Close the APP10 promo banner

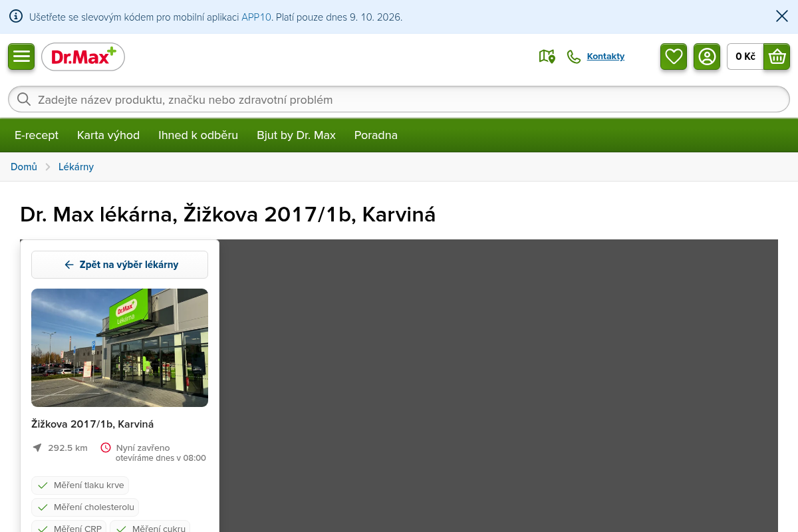tap(782, 16)
